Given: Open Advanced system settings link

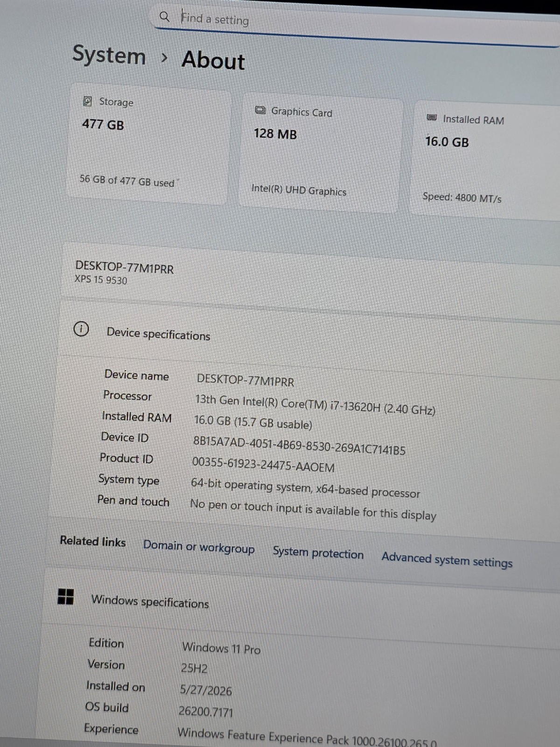Looking at the screenshot, I should [x=447, y=559].
